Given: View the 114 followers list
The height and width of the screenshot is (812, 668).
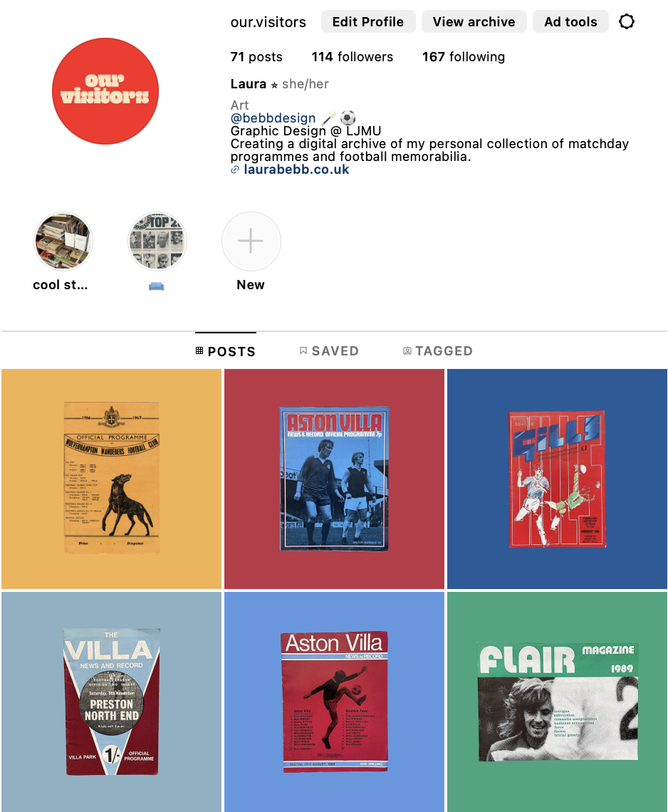Looking at the screenshot, I should coord(352,57).
